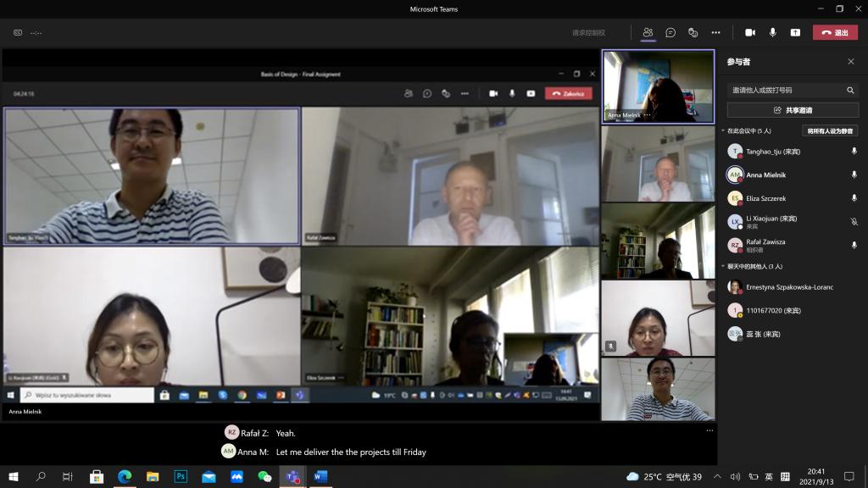
Task: Close the participants panel with X
Action: pyautogui.click(x=851, y=62)
